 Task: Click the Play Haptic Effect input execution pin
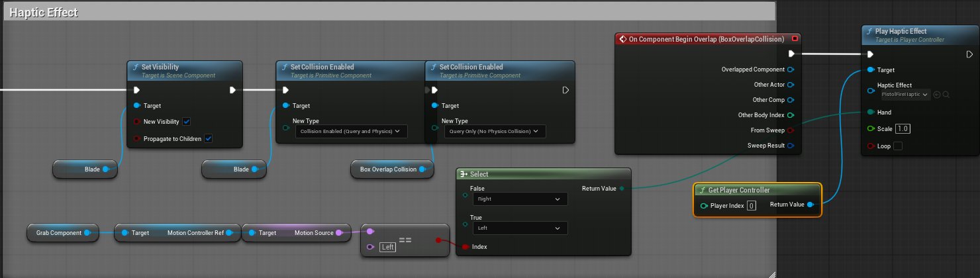point(871,54)
